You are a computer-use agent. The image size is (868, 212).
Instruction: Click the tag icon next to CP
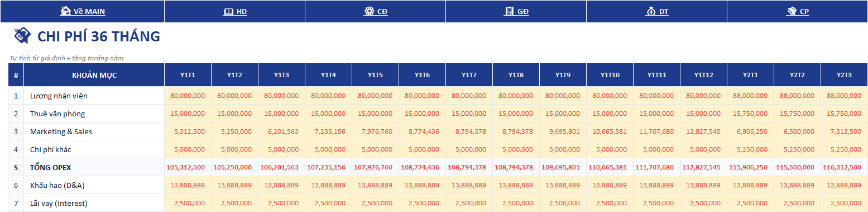[x=792, y=11]
